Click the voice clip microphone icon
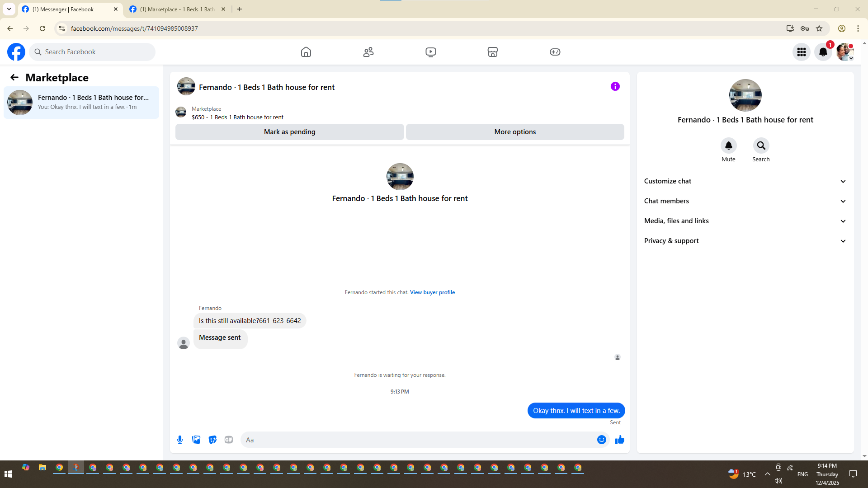Viewport: 868px width, 488px height. click(x=180, y=440)
